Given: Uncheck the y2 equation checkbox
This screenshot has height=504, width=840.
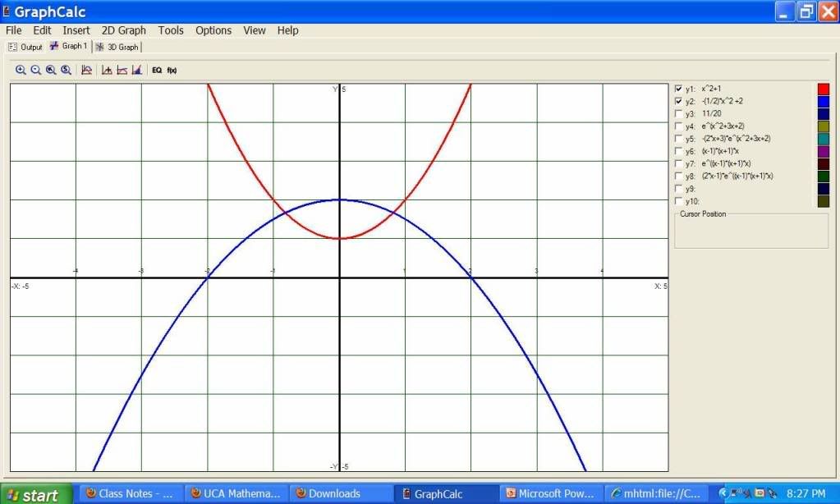Looking at the screenshot, I should 679,101.
